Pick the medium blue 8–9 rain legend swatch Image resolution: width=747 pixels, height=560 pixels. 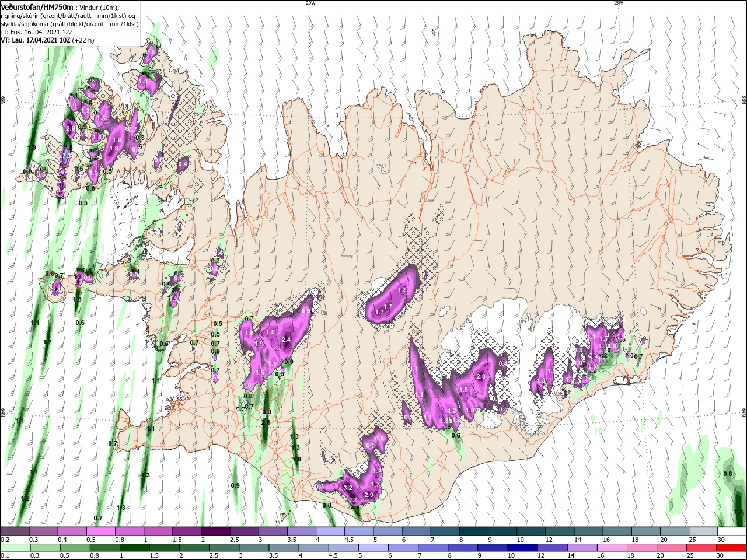[462, 548]
